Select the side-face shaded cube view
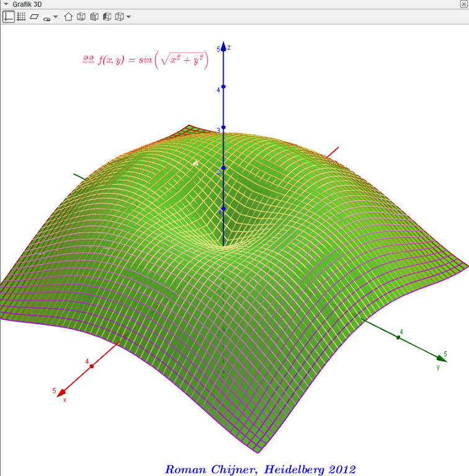This screenshot has height=476, width=469. [x=107, y=17]
